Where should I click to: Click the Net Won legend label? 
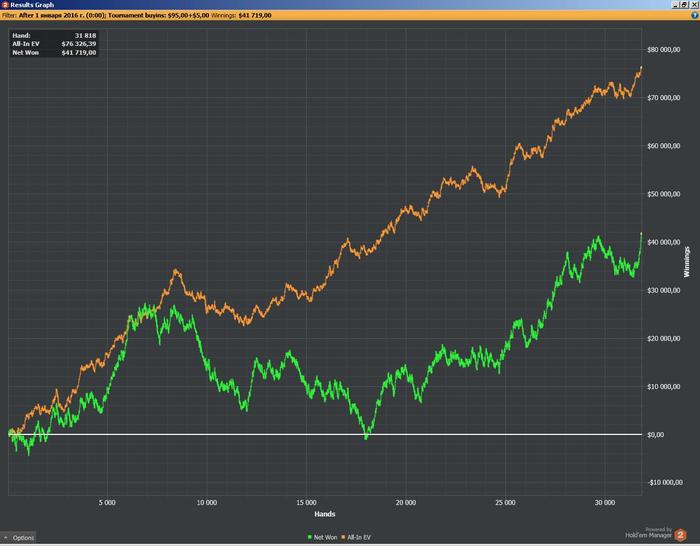pos(325,537)
